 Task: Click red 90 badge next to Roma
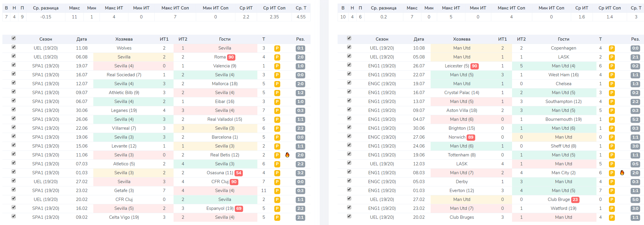pos(231,57)
